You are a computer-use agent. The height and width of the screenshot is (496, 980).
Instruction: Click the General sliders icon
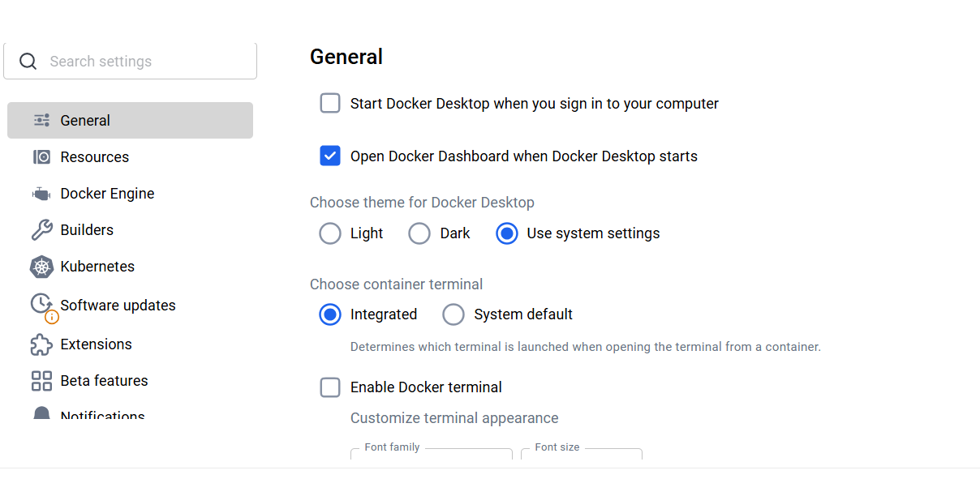(x=42, y=120)
